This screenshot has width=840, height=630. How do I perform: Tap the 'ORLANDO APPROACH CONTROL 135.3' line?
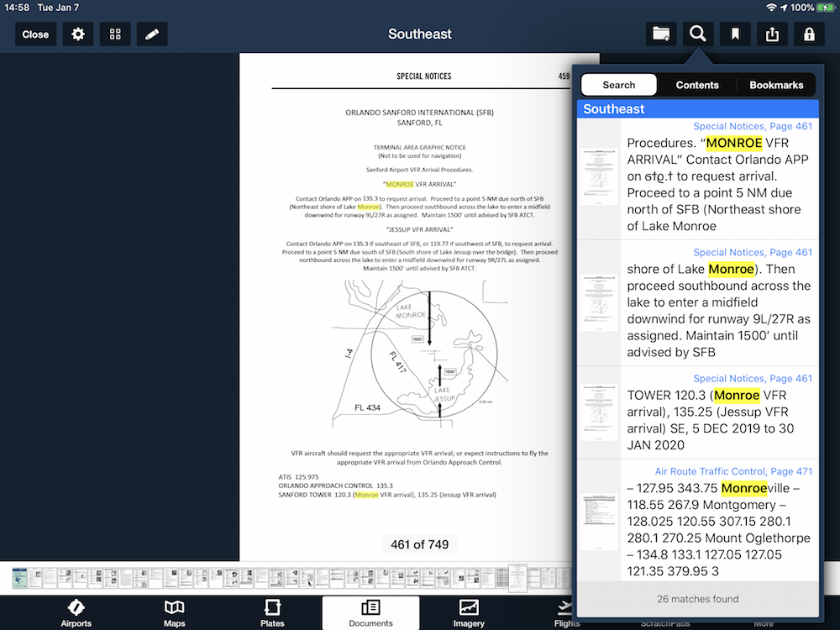point(335,486)
